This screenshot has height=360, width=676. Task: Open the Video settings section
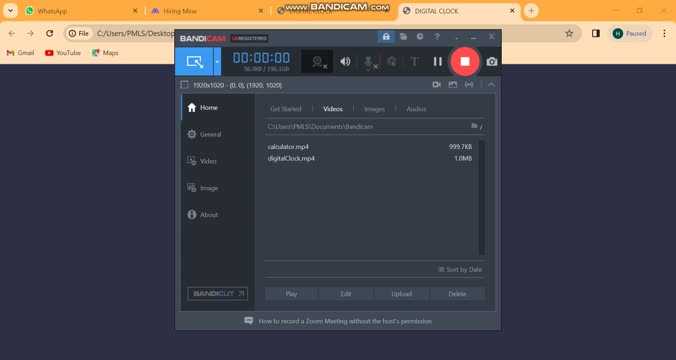click(x=218, y=161)
